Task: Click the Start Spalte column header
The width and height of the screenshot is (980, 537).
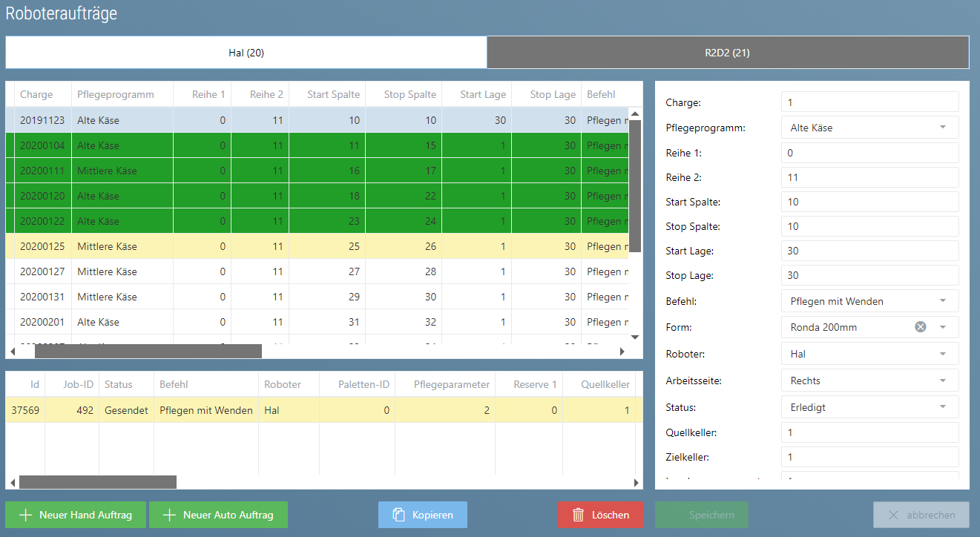Action: (327, 94)
